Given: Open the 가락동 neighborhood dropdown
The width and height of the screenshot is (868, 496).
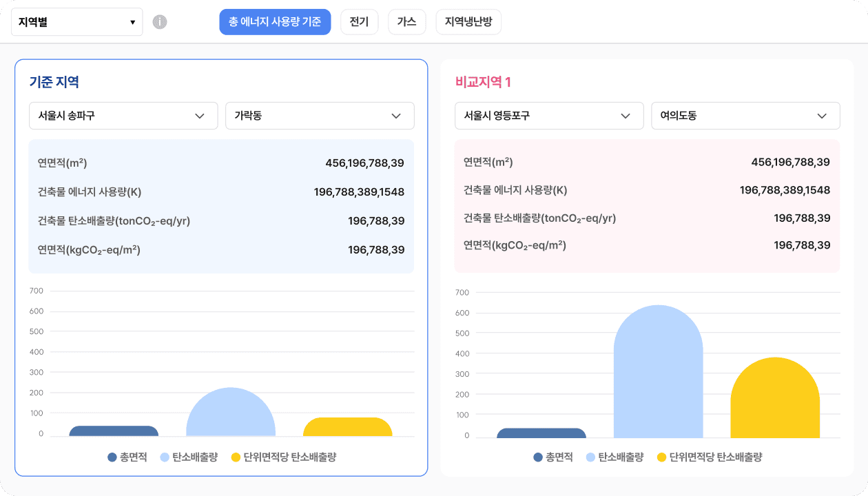Looking at the screenshot, I should click(x=320, y=116).
